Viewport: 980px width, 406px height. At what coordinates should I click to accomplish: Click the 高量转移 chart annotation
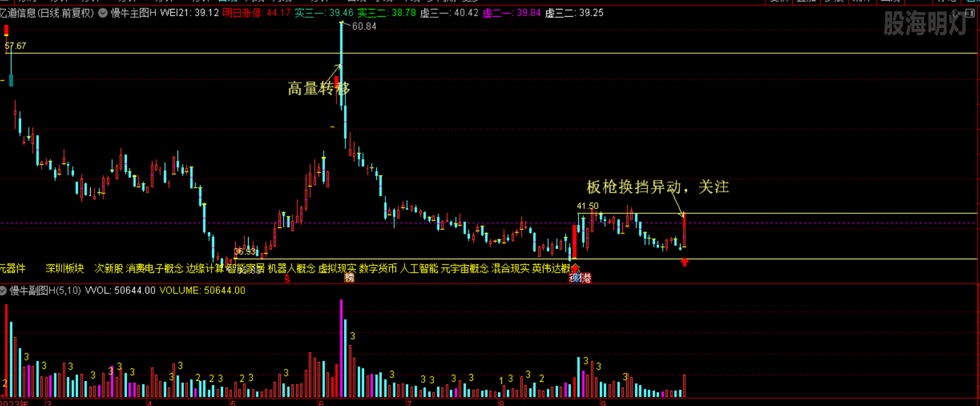pyautogui.click(x=319, y=88)
